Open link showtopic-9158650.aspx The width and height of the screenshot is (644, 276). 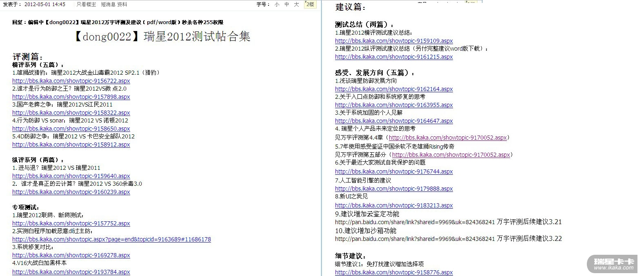(x=71, y=129)
